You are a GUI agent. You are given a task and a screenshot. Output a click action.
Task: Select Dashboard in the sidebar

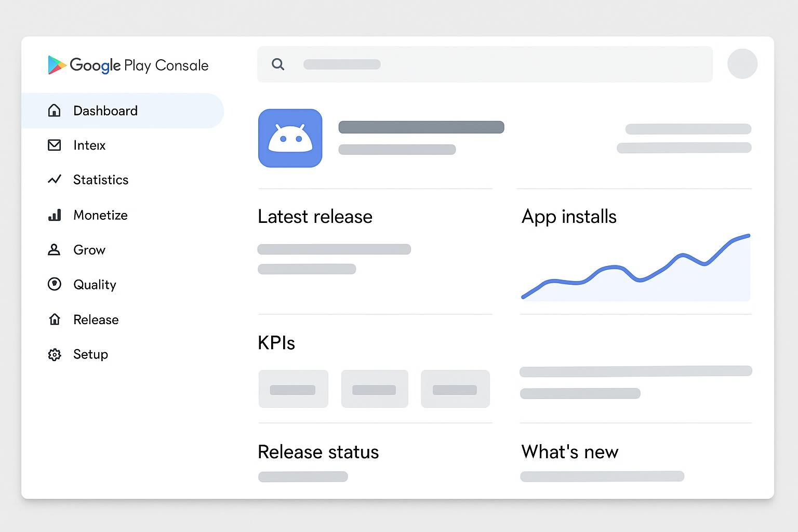(x=105, y=111)
